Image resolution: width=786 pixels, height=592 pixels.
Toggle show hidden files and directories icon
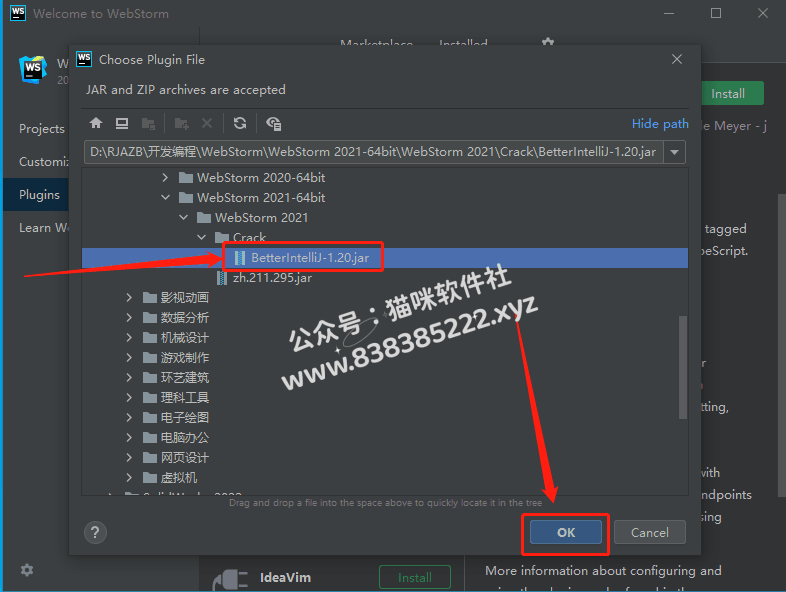point(274,123)
